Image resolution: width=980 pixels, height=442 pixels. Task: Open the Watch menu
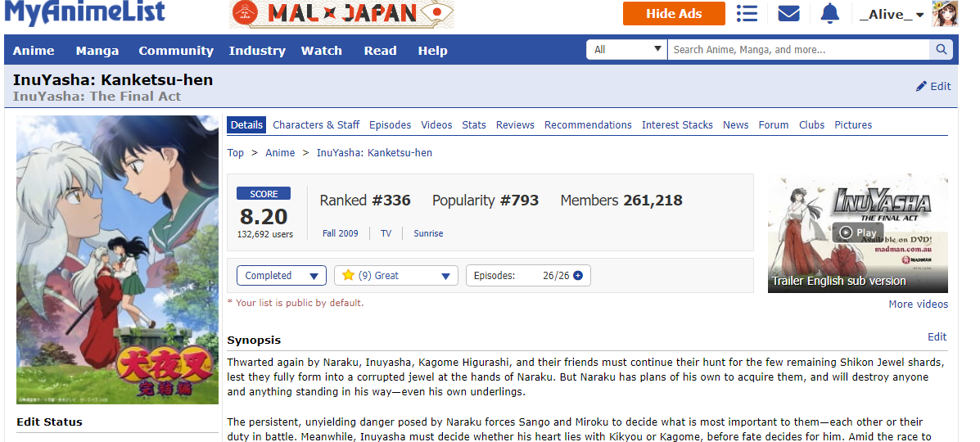pos(321,51)
